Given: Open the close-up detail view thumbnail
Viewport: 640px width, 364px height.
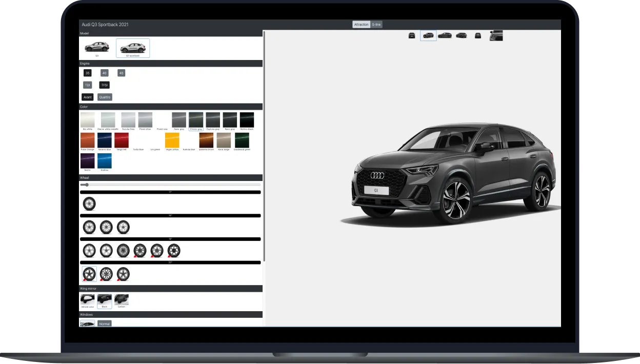Looking at the screenshot, I should [496, 35].
